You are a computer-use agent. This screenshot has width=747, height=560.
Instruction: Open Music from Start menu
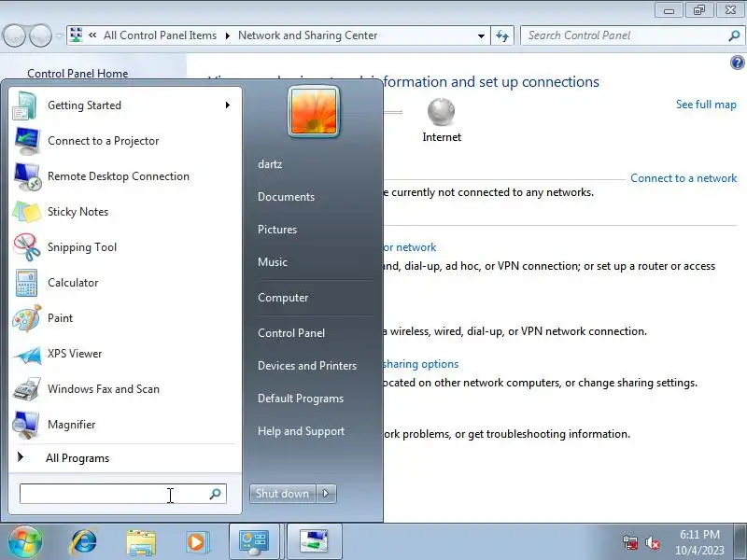(273, 262)
